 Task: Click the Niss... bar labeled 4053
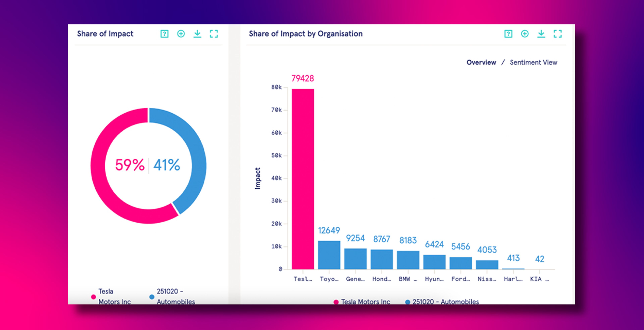[x=487, y=265]
